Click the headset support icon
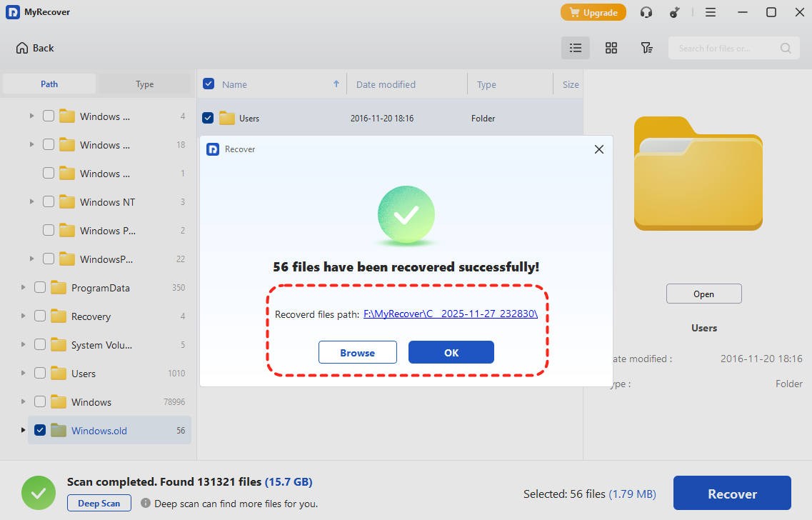The width and height of the screenshot is (812, 520). 646,12
